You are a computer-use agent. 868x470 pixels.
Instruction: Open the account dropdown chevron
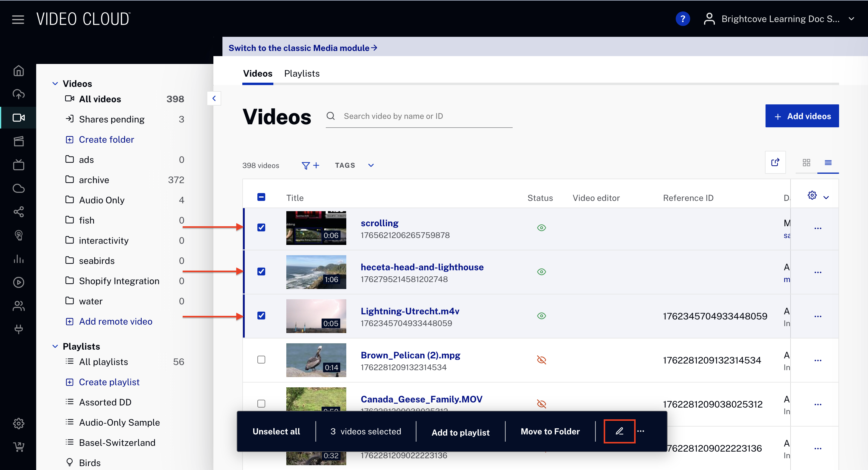851,19
